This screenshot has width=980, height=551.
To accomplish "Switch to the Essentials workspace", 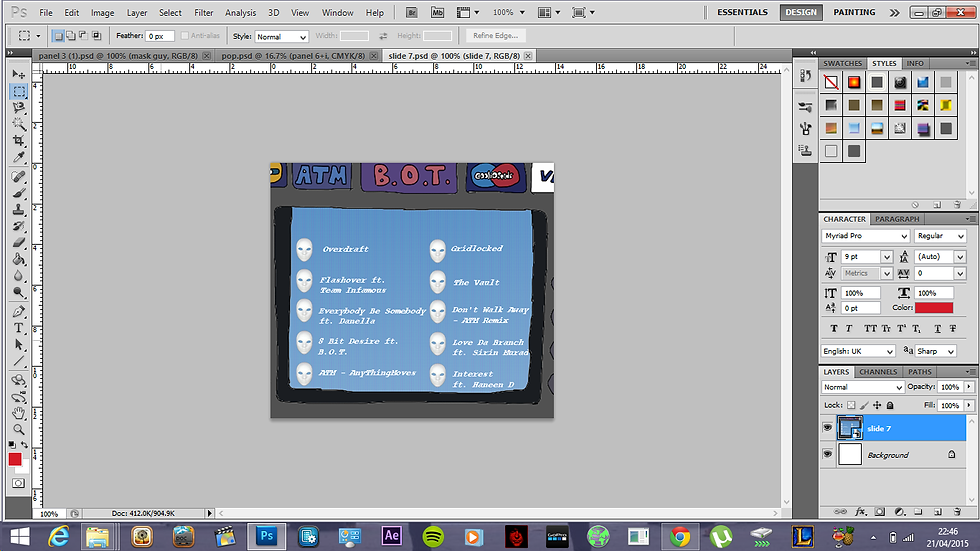I will tap(742, 12).
